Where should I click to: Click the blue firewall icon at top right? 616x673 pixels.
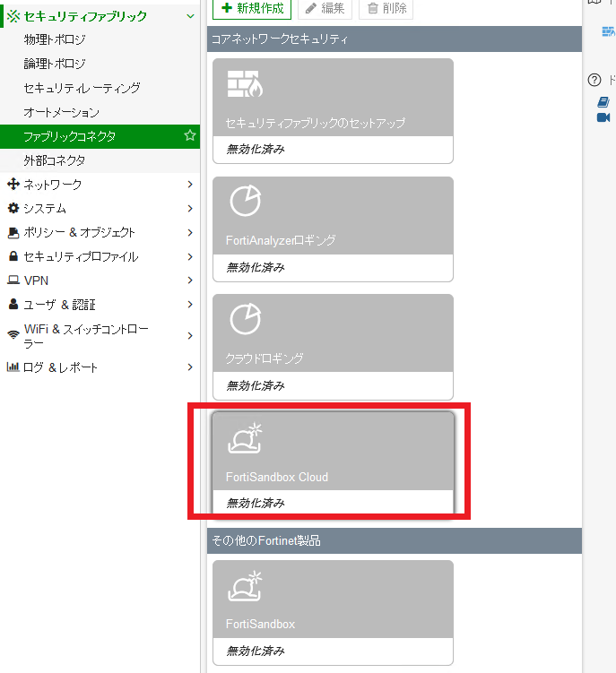(608, 31)
